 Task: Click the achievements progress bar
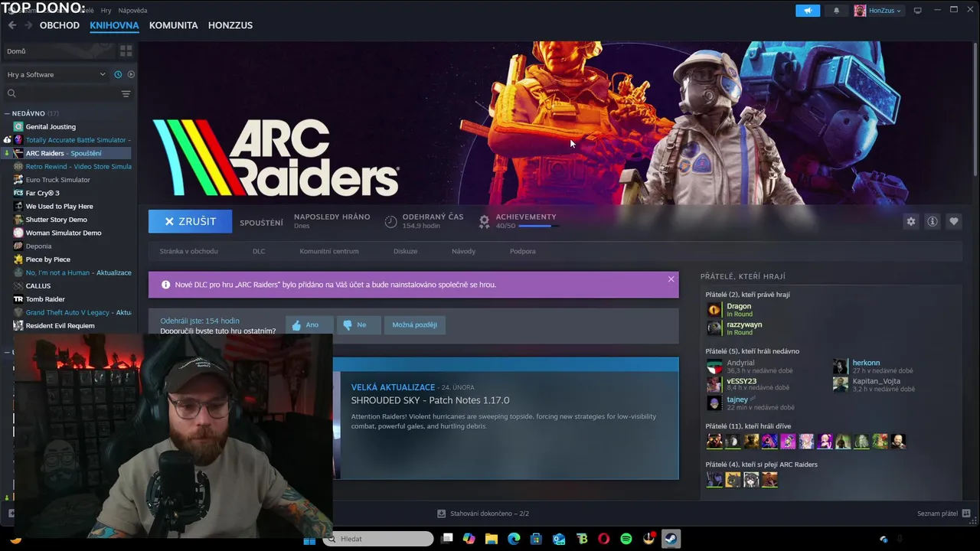(539, 226)
